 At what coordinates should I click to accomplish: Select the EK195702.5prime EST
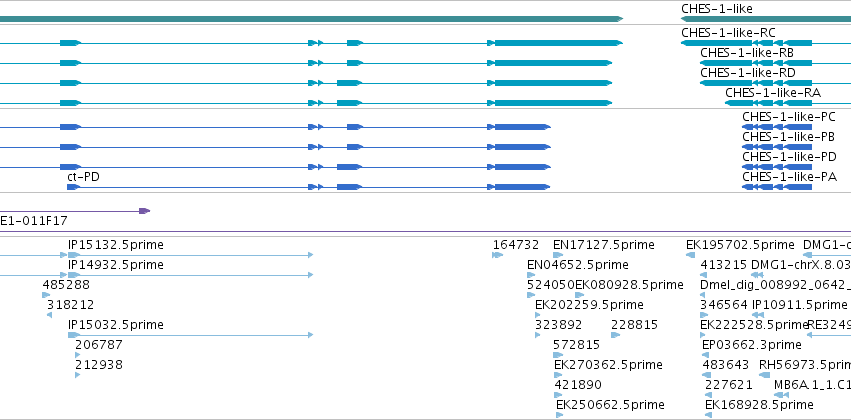click(x=740, y=245)
